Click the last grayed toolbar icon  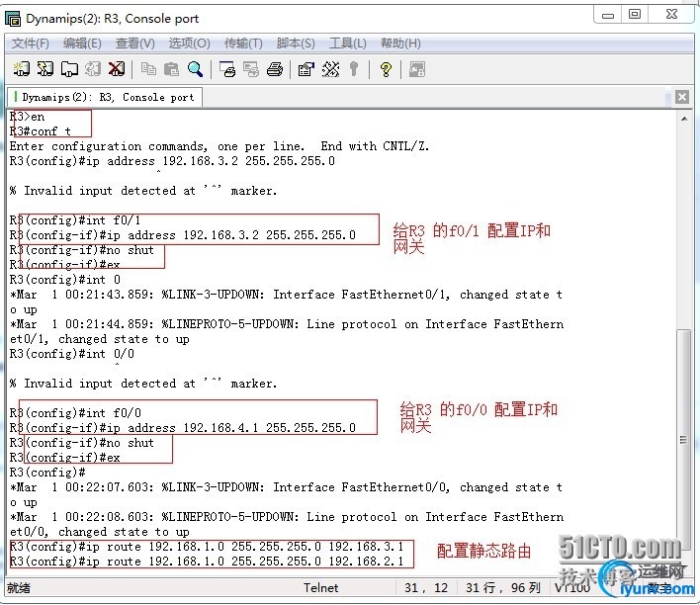(x=417, y=69)
